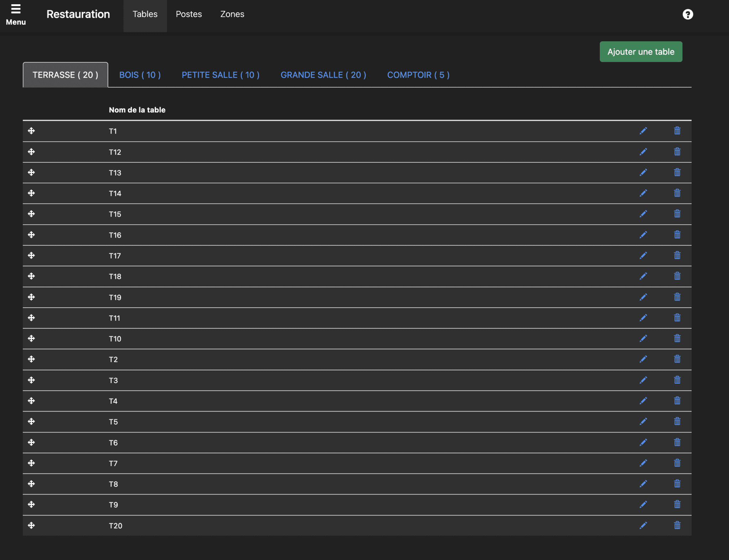729x560 pixels.
Task: Select the T3 table name
Action: pyautogui.click(x=113, y=380)
